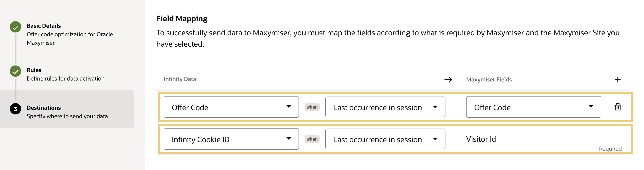Image resolution: width=644 pixels, height=170 pixels.
Task: Go to the Basic Details step
Action: (43, 26)
